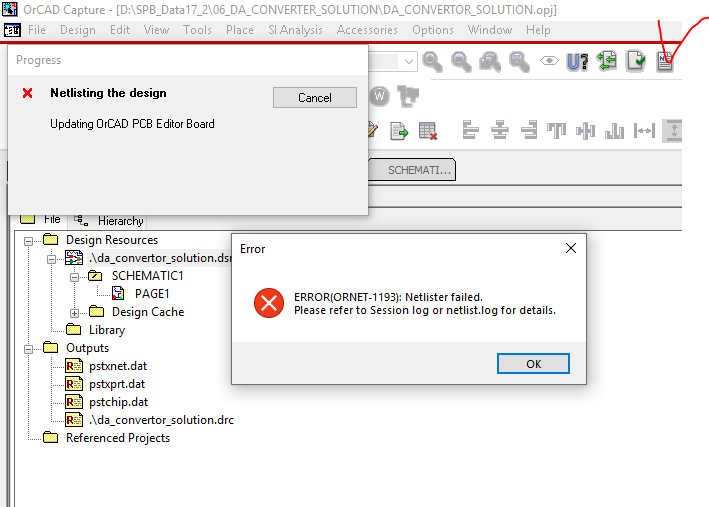Click the eye-shaped fisheye view icon
Viewport: 709px width, 507px height.
[x=549, y=61]
